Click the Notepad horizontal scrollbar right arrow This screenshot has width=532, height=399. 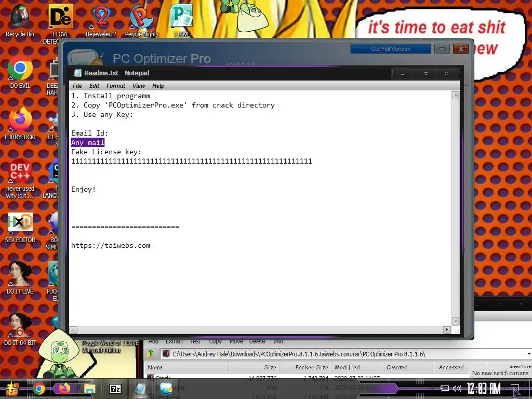pos(447,329)
